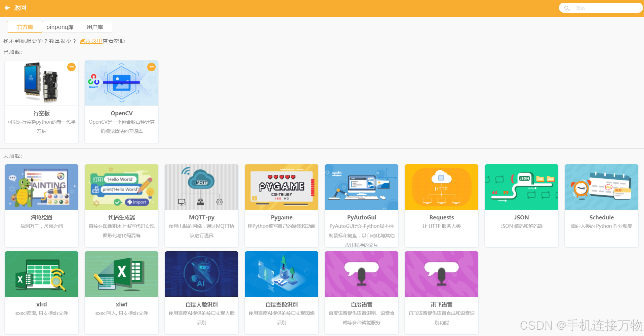Click the xlrd title text
The image size is (644, 336).
point(42,304)
